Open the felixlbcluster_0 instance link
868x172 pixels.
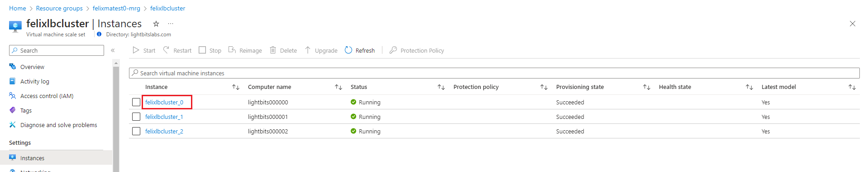[x=164, y=102]
